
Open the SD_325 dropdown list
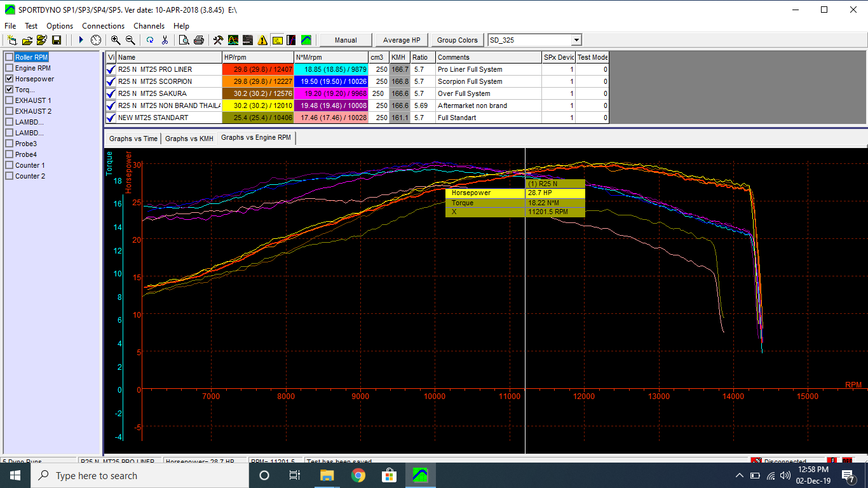click(x=576, y=40)
